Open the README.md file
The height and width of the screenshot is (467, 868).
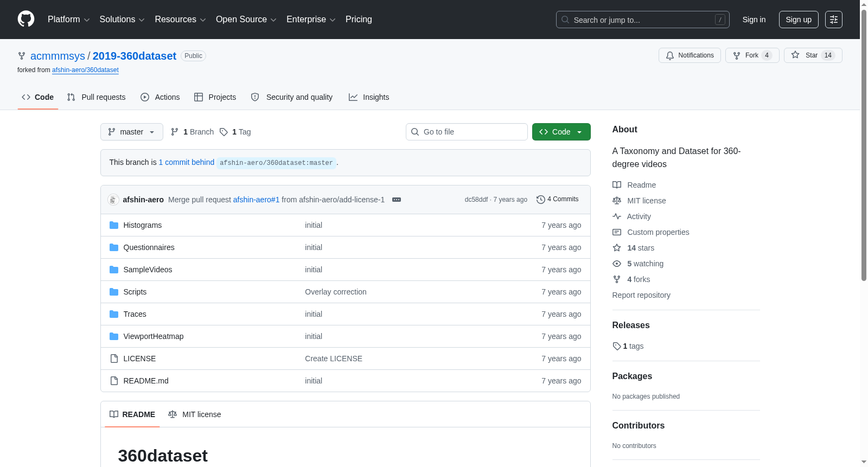point(145,381)
